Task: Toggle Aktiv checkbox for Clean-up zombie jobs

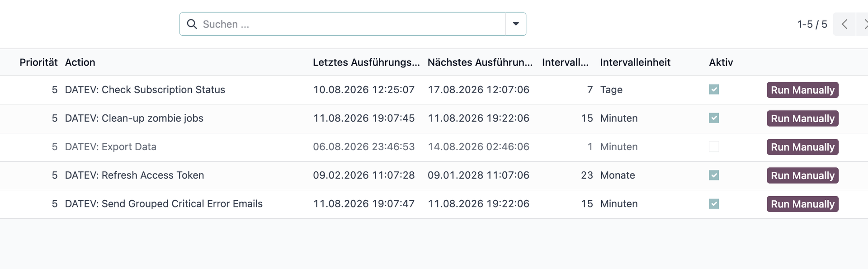Action: tap(714, 118)
